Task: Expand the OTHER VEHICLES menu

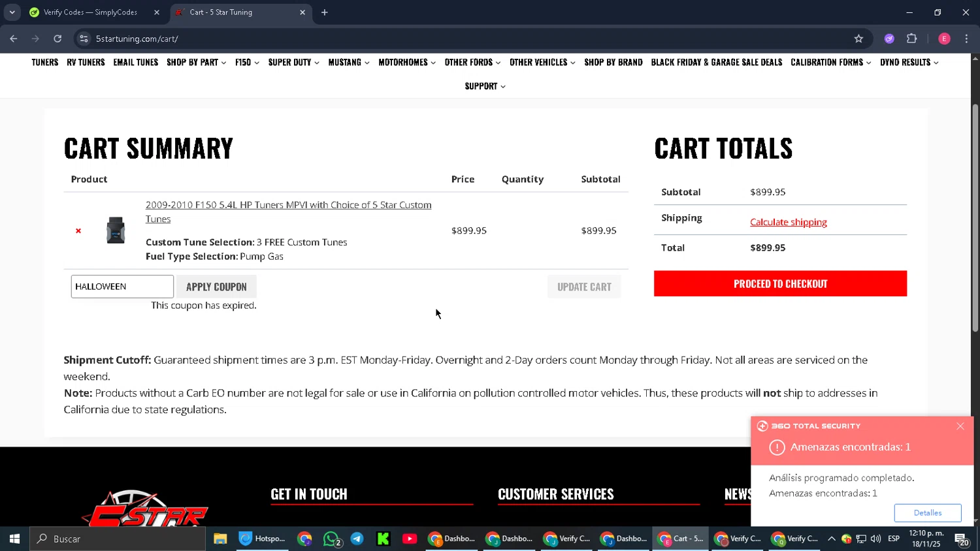Action: tap(542, 63)
